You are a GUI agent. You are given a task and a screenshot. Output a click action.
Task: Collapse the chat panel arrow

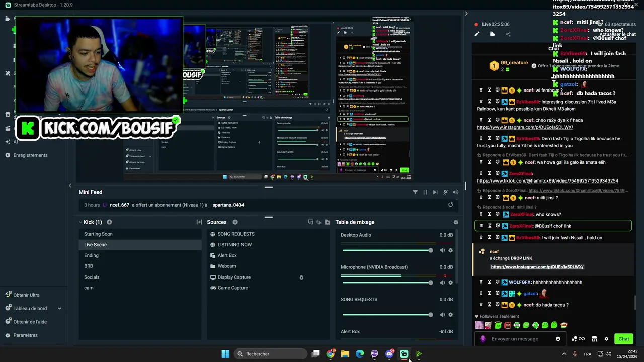tap(466, 14)
